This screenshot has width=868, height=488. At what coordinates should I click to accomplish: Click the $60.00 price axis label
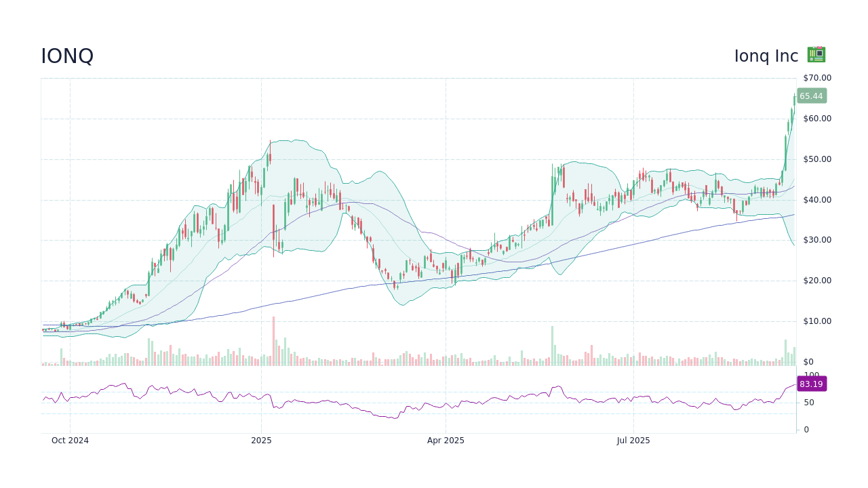click(817, 119)
